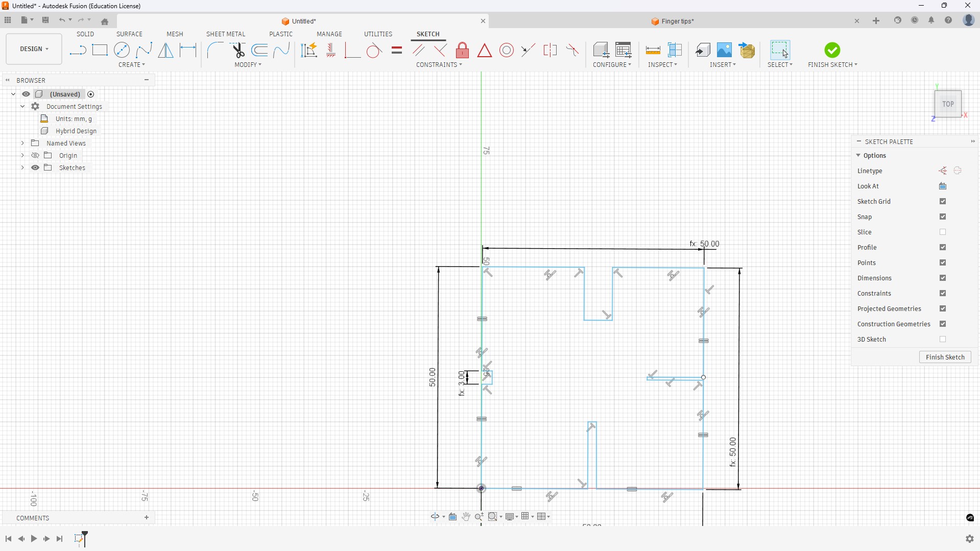This screenshot has width=980, height=551.
Task: Click the Look At navigation icon
Action: tap(452, 517)
